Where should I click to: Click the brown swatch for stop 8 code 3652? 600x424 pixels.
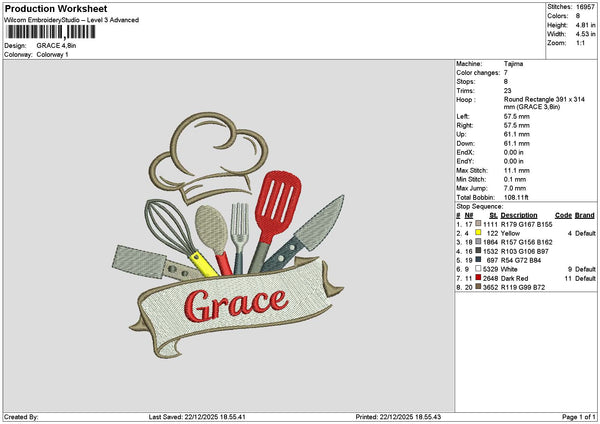(478, 286)
